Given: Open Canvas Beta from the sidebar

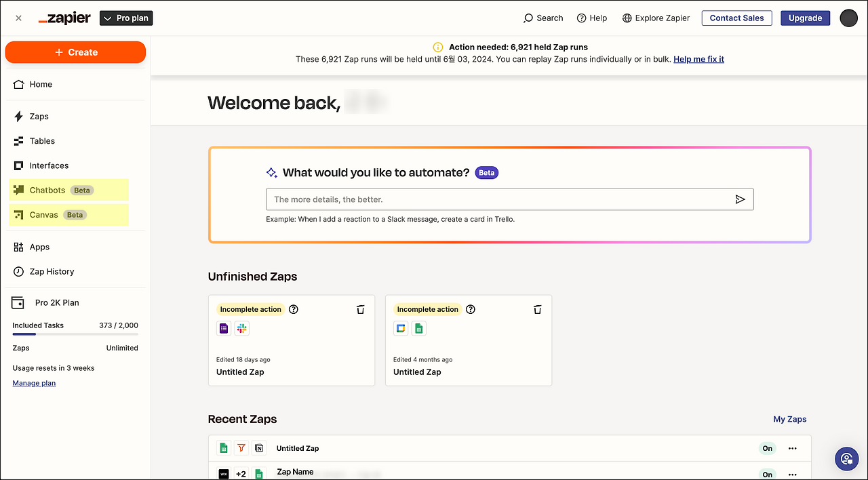Looking at the screenshot, I should click(x=69, y=215).
